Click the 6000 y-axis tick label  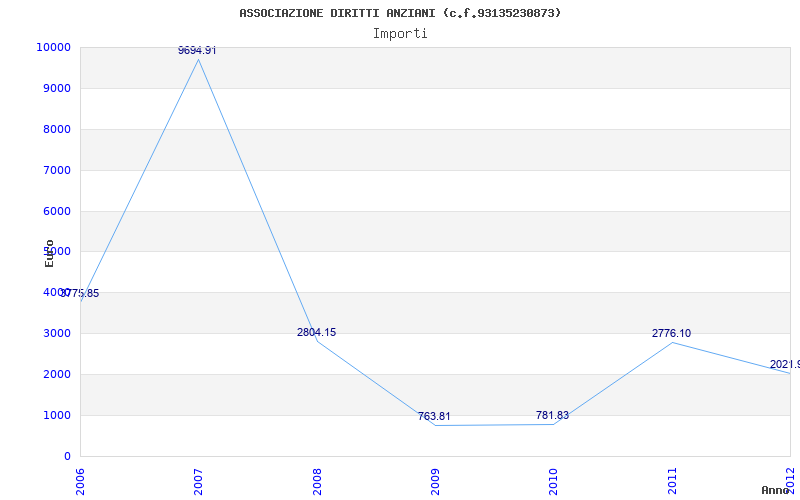[x=57, y=211]
